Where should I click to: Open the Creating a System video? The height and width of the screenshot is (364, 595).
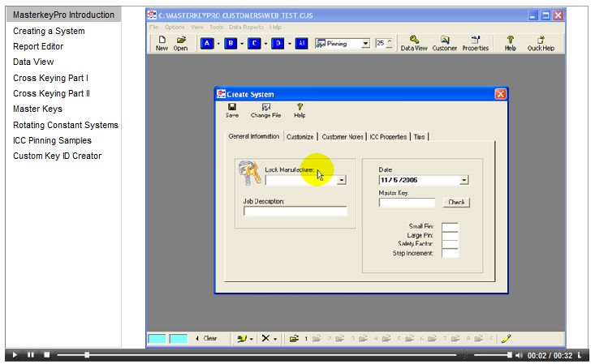[x=49, y=31]
